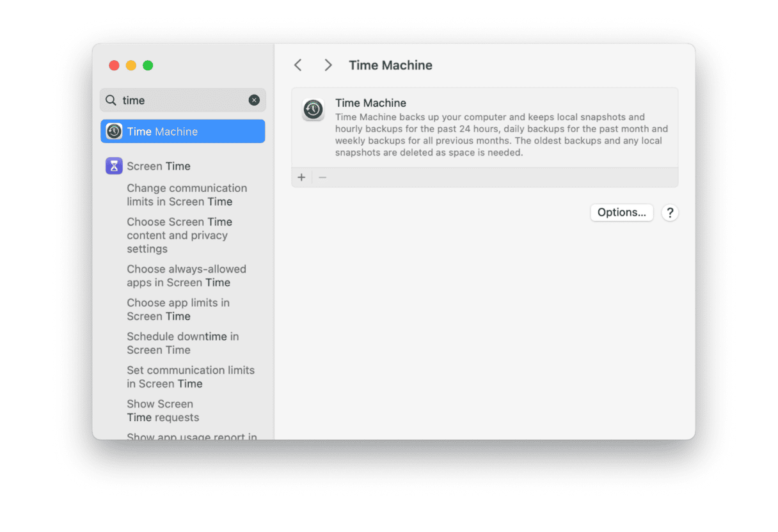
Task: Open Change communication limits in Screen Time
Action: [x=186, y=195]
